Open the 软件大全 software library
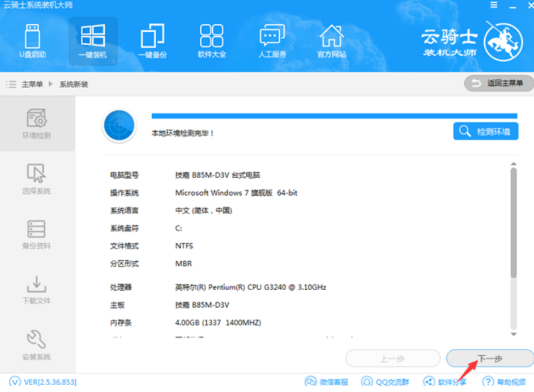Viewport: 534px width, 392px height. 212,41
